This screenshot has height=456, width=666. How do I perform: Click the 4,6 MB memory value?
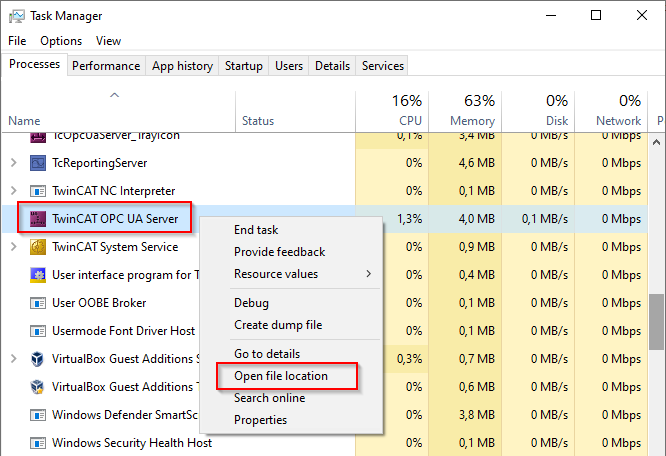(477, 163)
